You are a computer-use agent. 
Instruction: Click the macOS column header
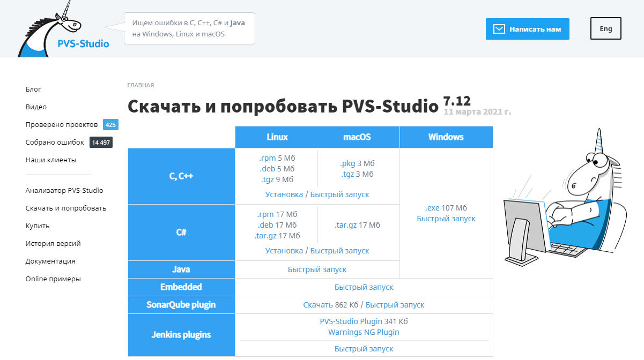coord(357,137)
